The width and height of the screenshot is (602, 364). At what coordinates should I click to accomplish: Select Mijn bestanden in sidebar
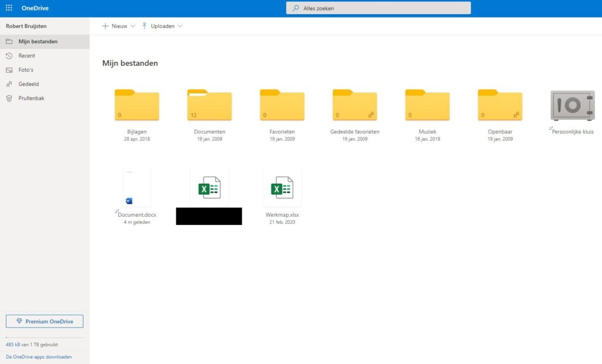38,42
